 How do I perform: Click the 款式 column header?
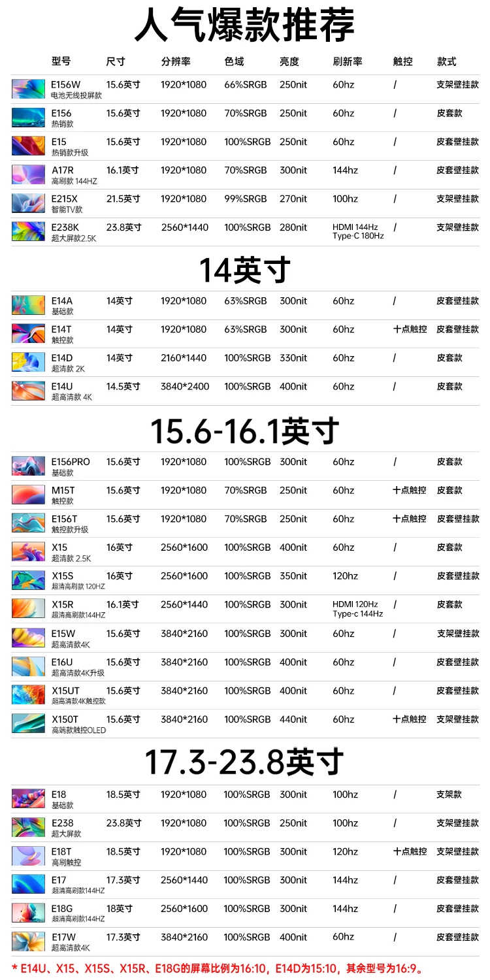447,61
